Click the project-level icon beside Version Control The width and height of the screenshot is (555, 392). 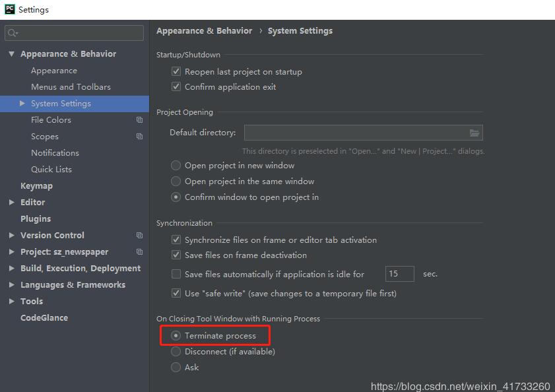tap(139, 236)
